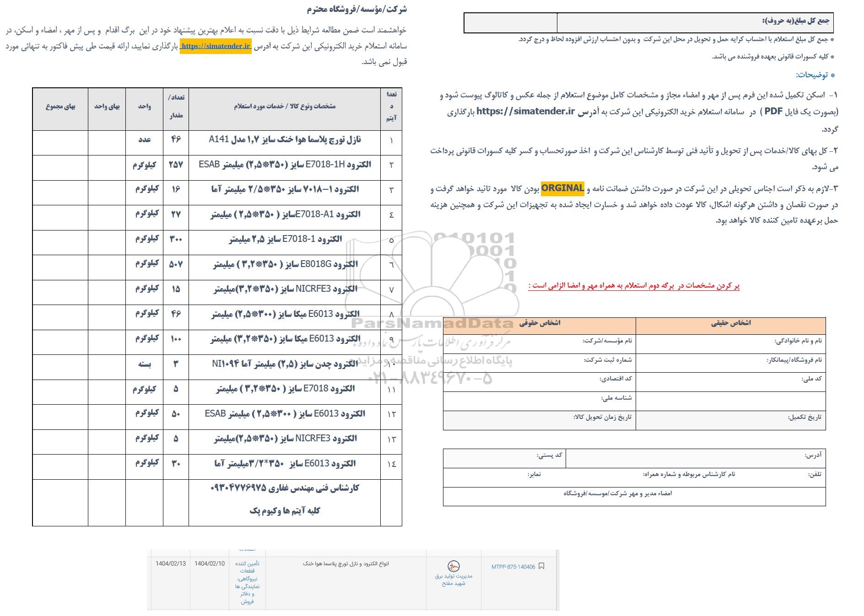Click the نام و نام خانوادگی field
This screenshot has width=864, height=616.
(x=730, y=343)
